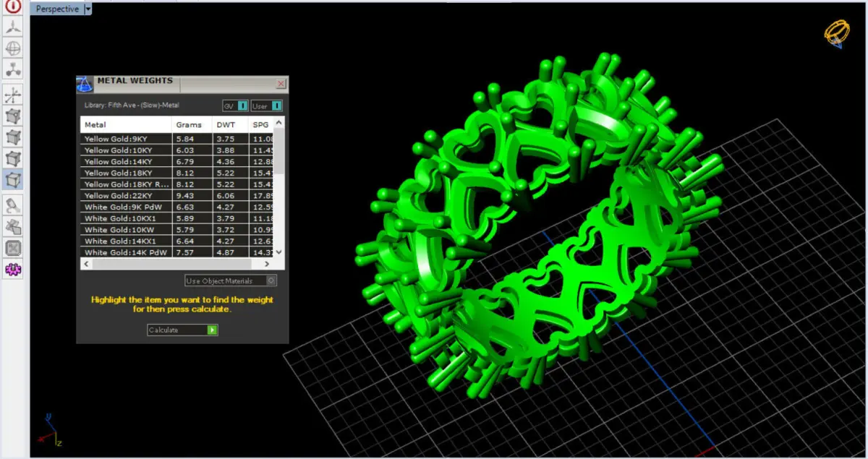
Task: Click metal list scroll down arrow
Action: pyautogui.click(x=280, y=252)
